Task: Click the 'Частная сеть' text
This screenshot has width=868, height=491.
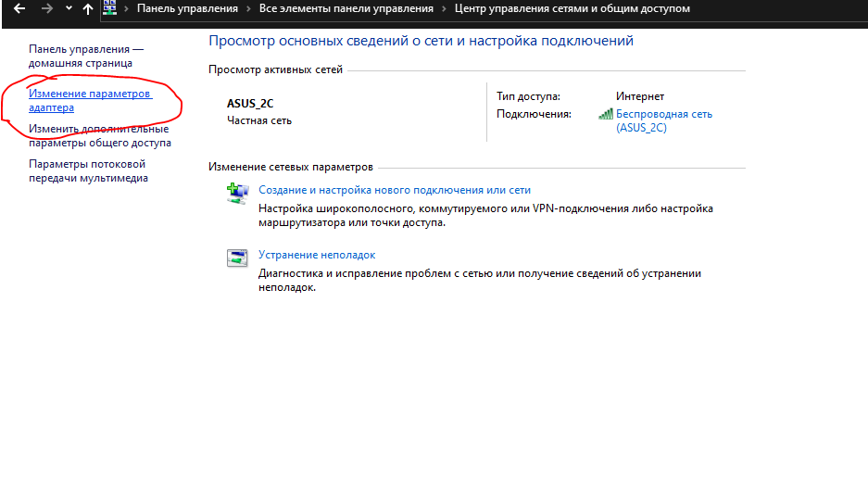Action: (259, 120)
